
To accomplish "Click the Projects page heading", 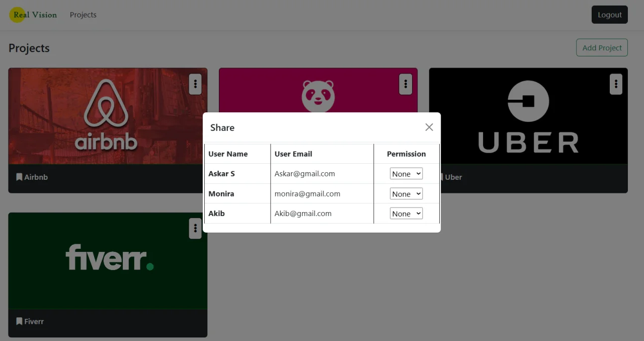I will [29, 48].
